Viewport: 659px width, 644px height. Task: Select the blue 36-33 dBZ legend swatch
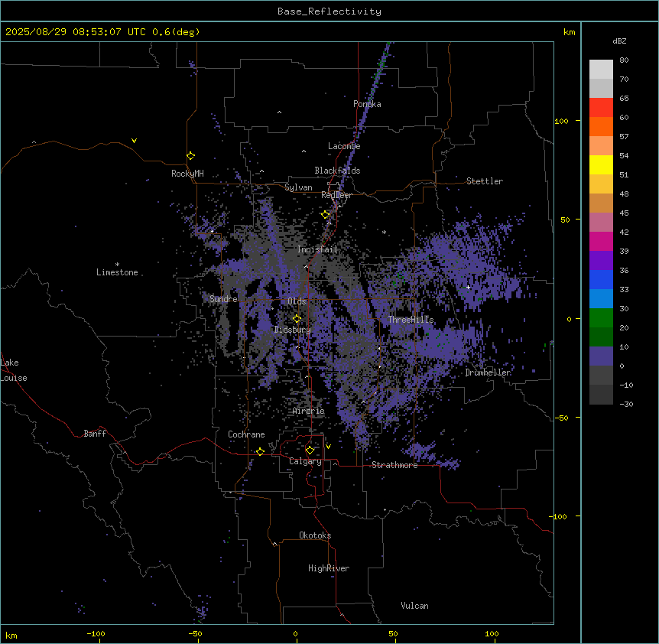pos(601,279)
